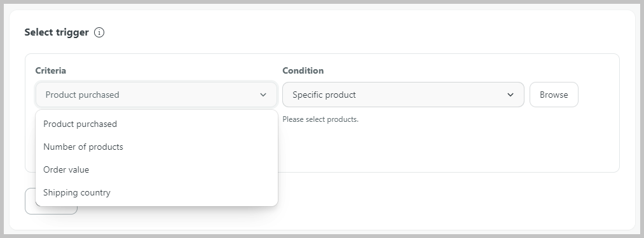Click the Condition field label
644x238 pixels.
click(x=303, y=70)
